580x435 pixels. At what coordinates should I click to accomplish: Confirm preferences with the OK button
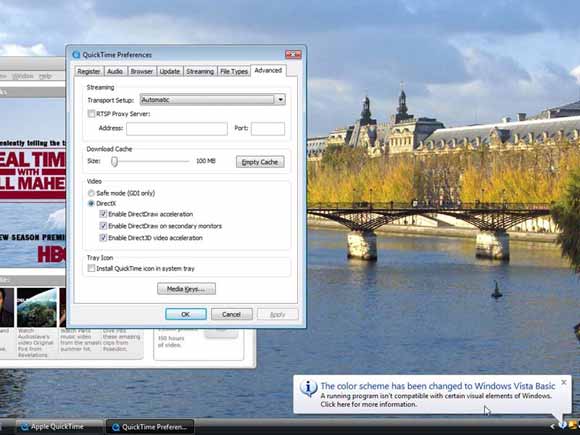pyautogui.click(x=186, y=314)
